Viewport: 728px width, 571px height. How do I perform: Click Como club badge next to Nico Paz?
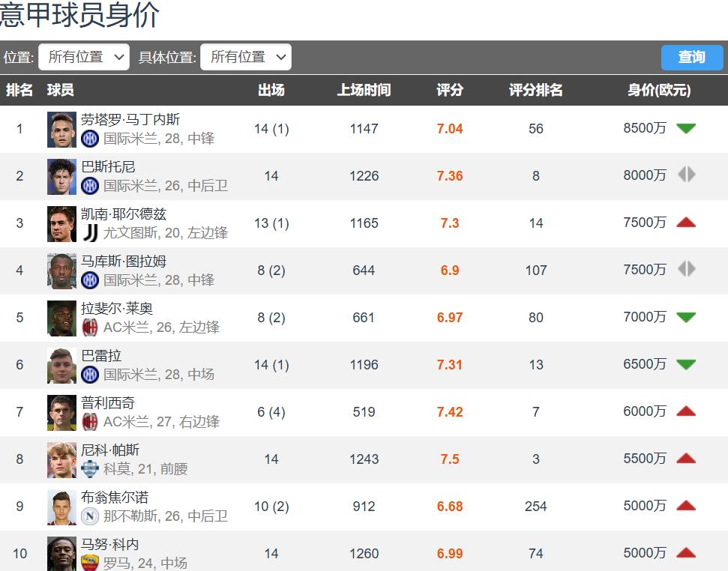tap(90, 469)
